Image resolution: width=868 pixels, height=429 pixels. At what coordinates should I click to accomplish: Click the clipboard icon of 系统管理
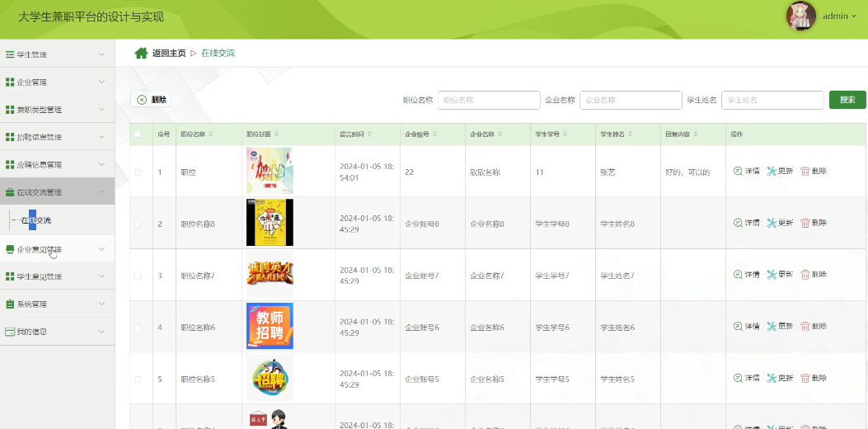pos(9,304)
